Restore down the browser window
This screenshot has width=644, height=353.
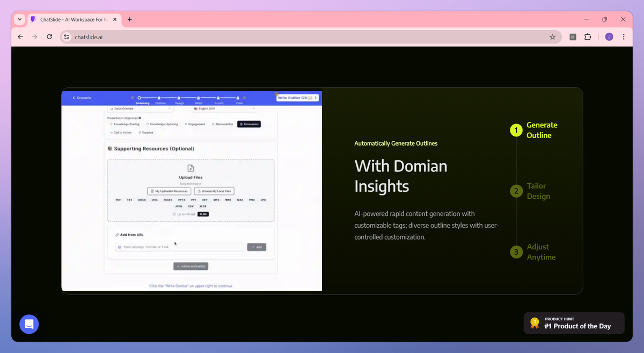(604, 19)
